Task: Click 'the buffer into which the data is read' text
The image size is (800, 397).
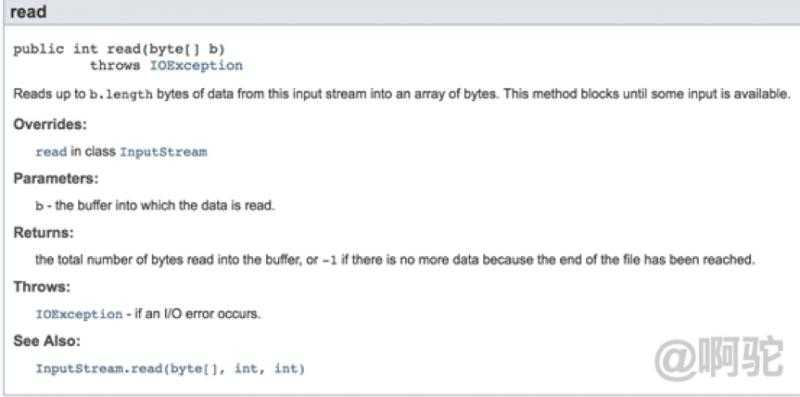Action: [165, 206]
